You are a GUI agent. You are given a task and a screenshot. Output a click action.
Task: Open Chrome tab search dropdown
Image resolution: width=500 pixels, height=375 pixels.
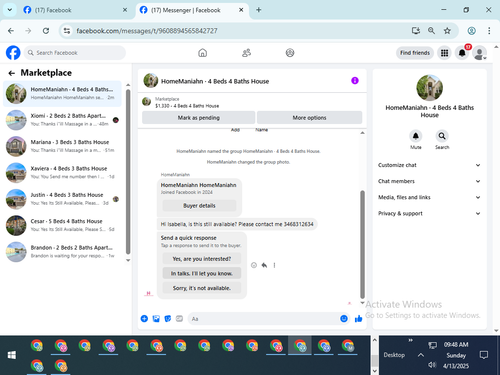[x=10, y=10]
